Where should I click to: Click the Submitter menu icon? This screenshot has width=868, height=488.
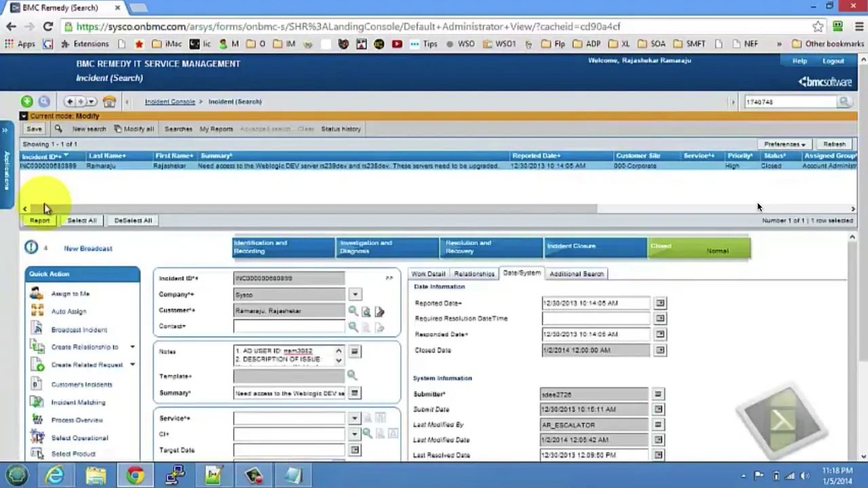click(x=658, y=394)
